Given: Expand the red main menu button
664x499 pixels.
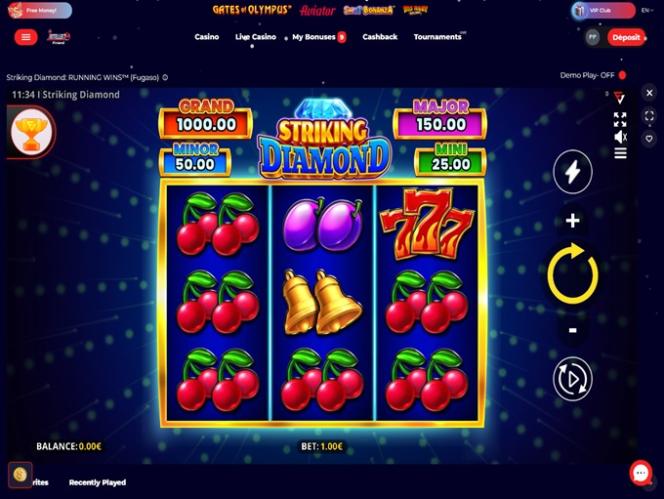Looking at the screenshot, I should click(x=26, y=37).
